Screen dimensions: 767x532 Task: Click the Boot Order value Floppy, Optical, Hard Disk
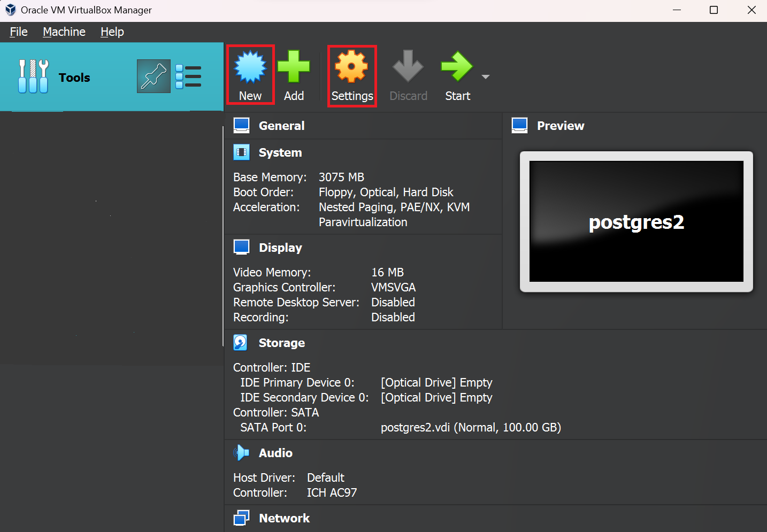point(386,192)
